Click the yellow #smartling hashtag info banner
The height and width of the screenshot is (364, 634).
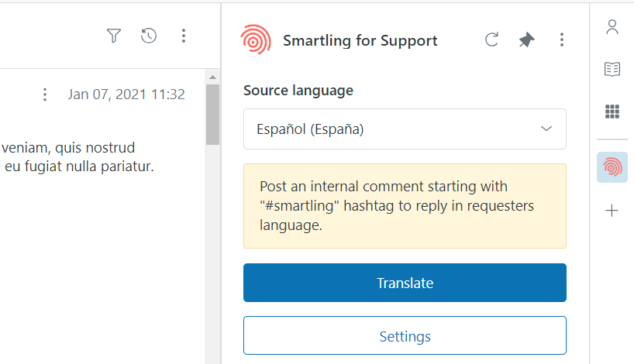(x=405, y=206)
